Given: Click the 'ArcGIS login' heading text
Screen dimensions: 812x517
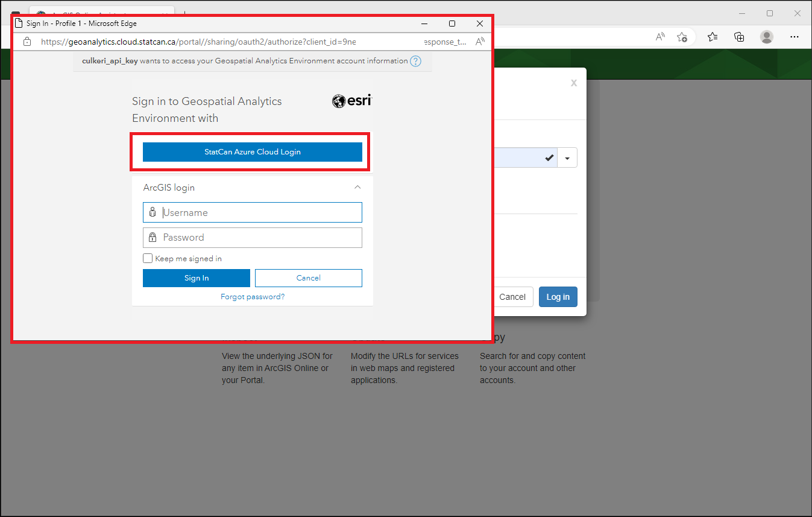Looking at the screenshot, I should [169, 188].
